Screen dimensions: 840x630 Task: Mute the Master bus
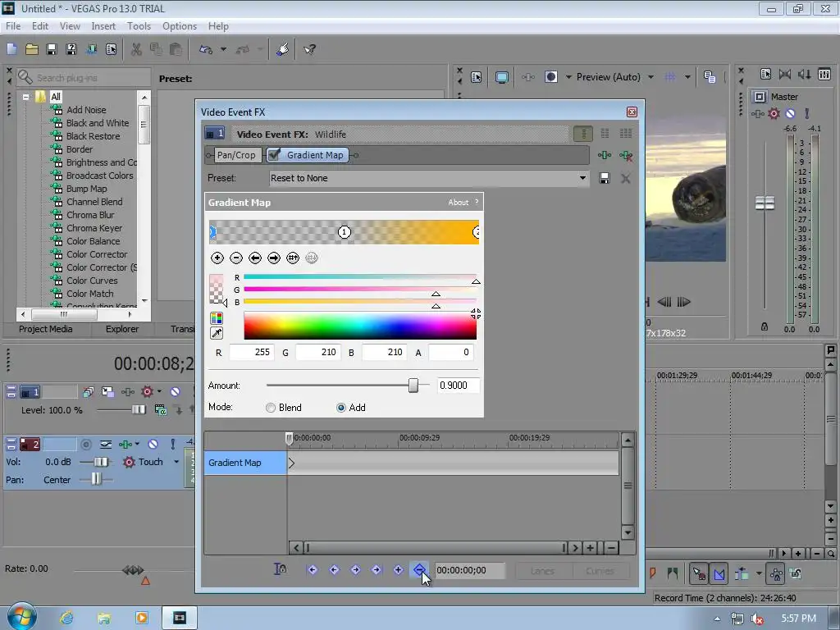coord(790,113)
